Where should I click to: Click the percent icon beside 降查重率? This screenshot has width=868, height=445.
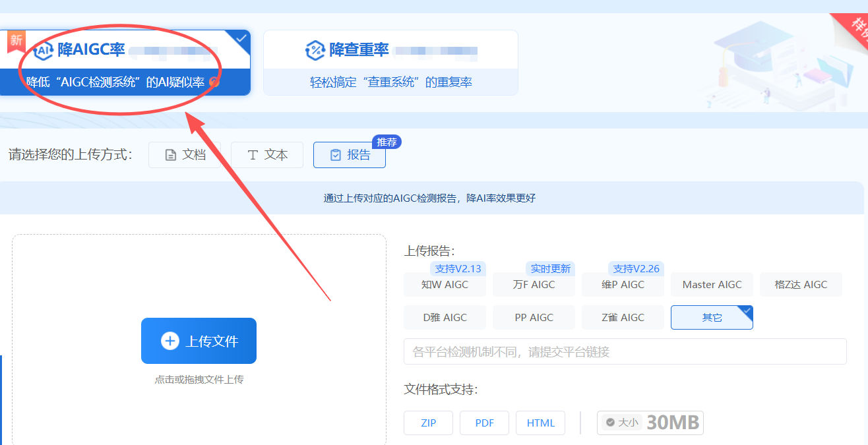coord(315,50)
